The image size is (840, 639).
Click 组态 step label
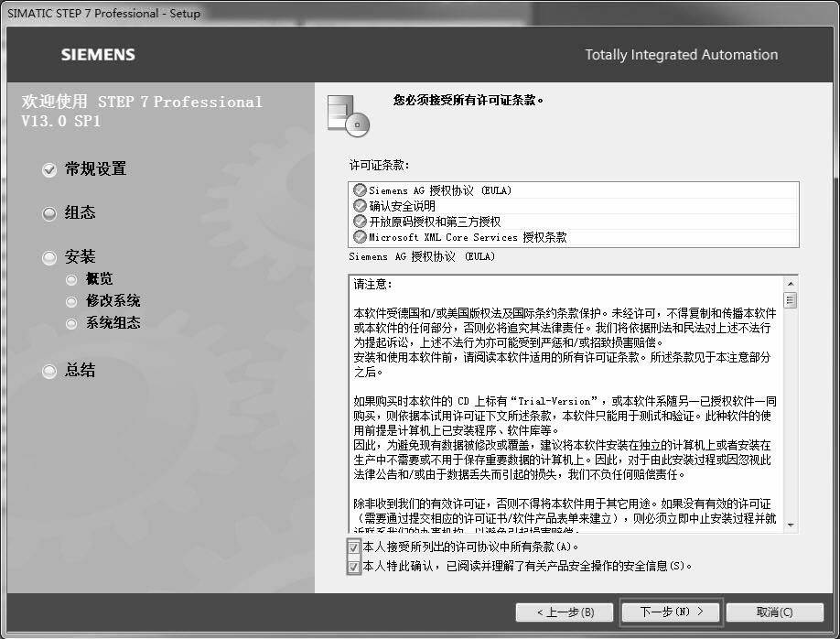click(x=80, y=212)
